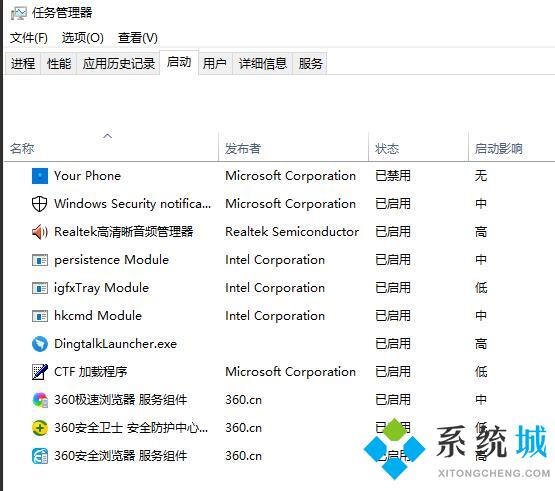Click the 360极速浏览器 colorful icon
The width and height of the screenshot is (555, 491).
click(40, 400)
